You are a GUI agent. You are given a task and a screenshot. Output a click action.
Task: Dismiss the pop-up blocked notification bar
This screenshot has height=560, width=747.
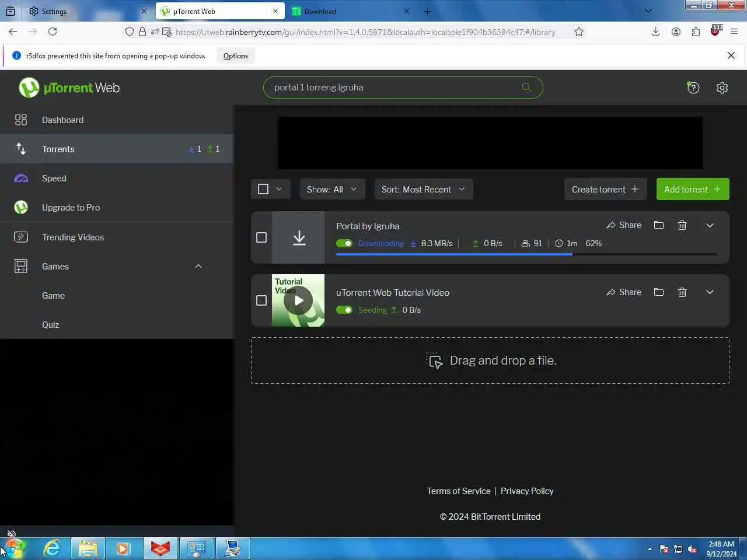point(731,55)
